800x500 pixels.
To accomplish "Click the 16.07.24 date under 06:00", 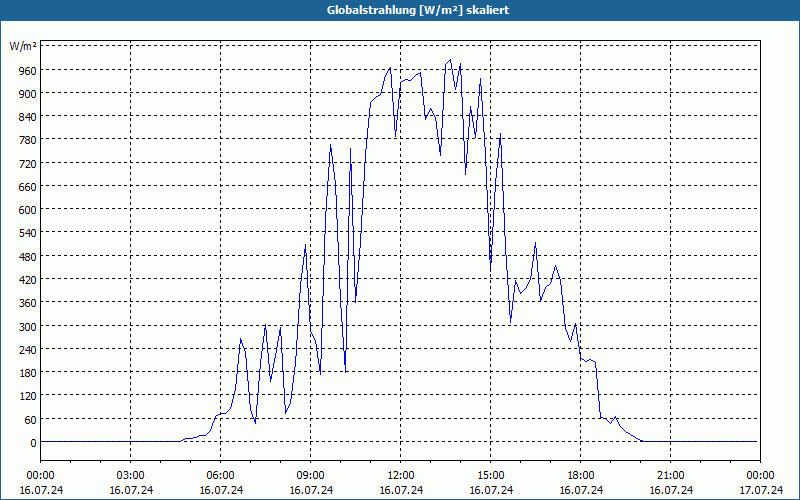I will point(220,490).
